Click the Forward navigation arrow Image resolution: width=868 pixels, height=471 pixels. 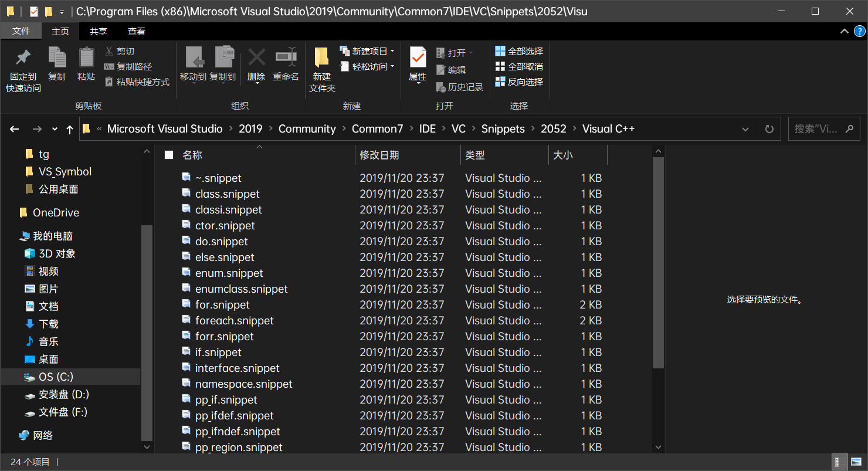(x=37, y=129)
